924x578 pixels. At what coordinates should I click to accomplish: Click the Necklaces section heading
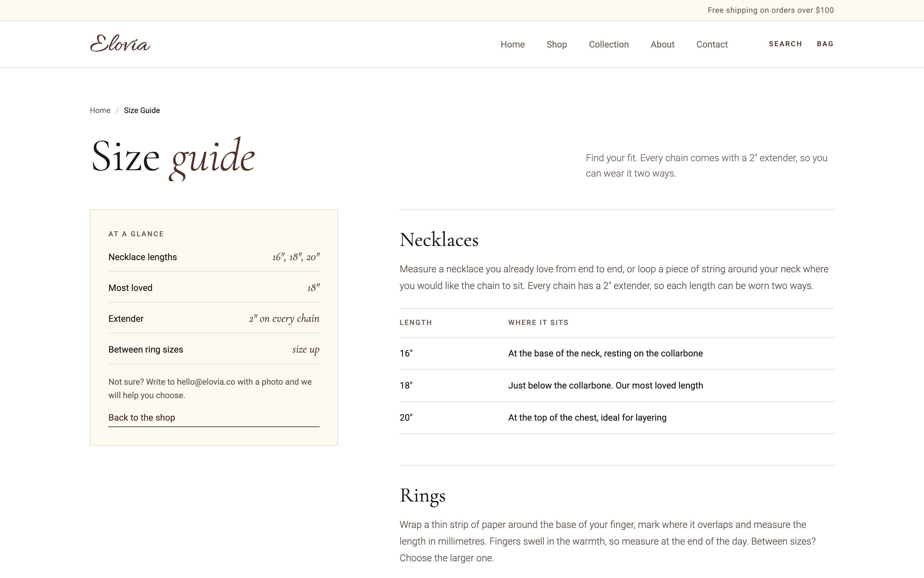439,240
